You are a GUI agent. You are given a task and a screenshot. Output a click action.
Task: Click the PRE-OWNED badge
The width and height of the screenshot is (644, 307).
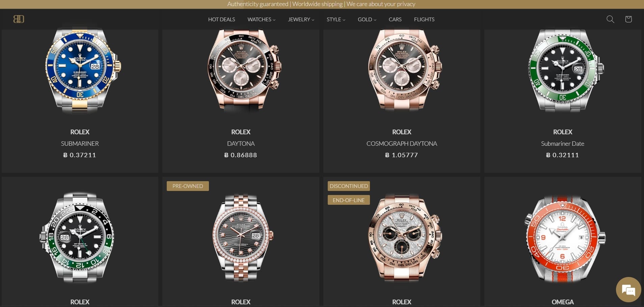coord(188,186)
